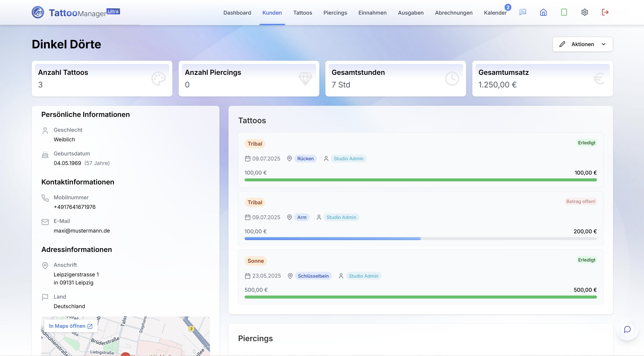Click the Schlüsselbein body part badge
This screenshot has height=356, width=644.
313,276
